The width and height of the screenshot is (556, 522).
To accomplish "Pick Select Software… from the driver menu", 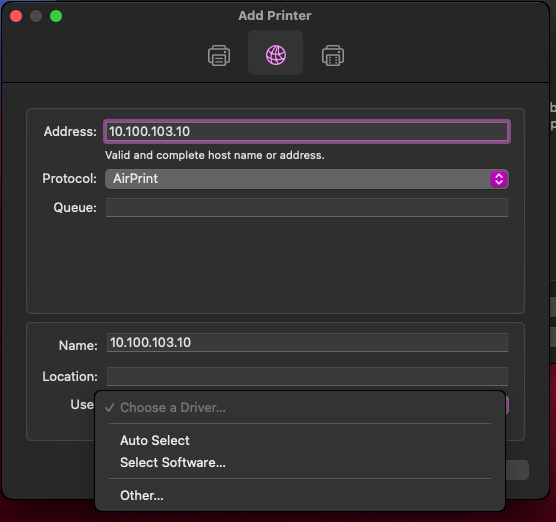I will 300,462.
